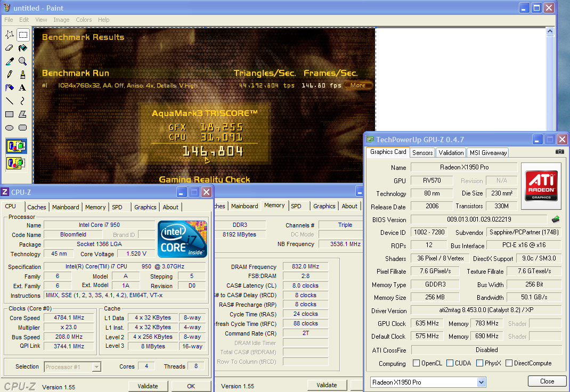Choose the Airbrush tool in Paint
The width and height of the screenshot is (570, 392).
10,87
